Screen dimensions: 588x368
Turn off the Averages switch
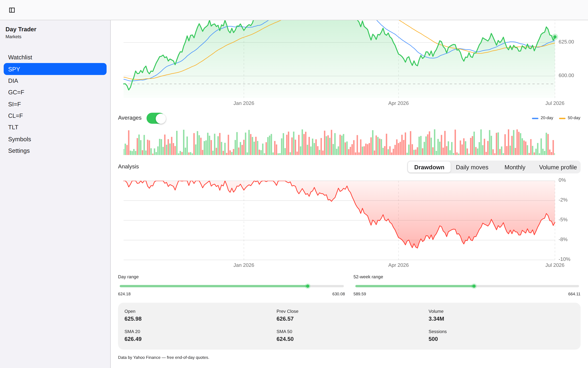pos(156,118)
